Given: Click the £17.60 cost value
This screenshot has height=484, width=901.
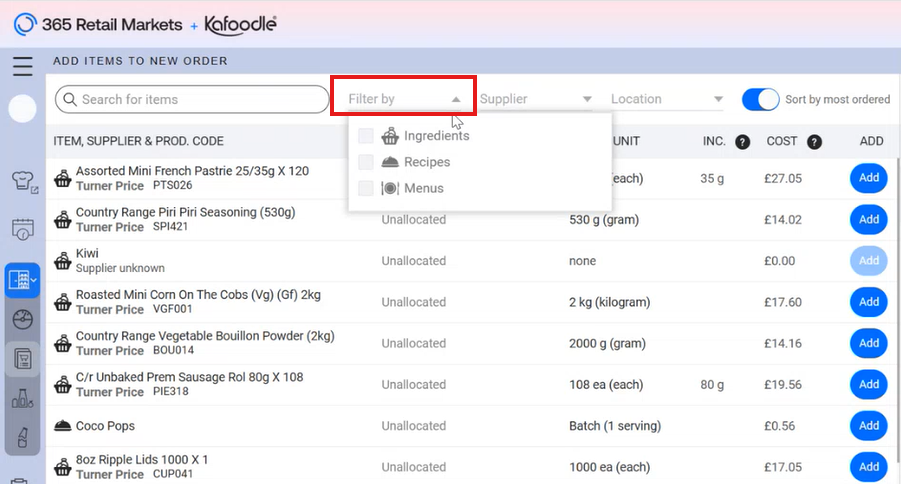Looking at the screenshot, I should (x=783, y=302).
